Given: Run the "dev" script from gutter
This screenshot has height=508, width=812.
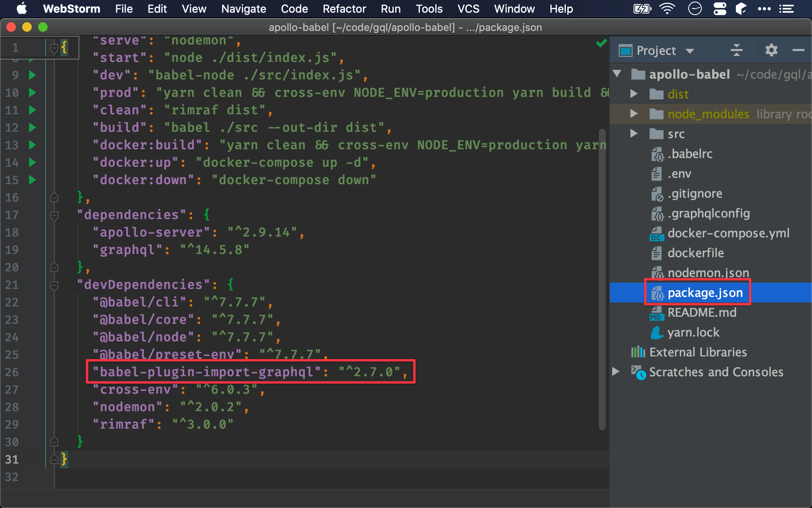Looking at the screenshot, I should click(33, 75).
